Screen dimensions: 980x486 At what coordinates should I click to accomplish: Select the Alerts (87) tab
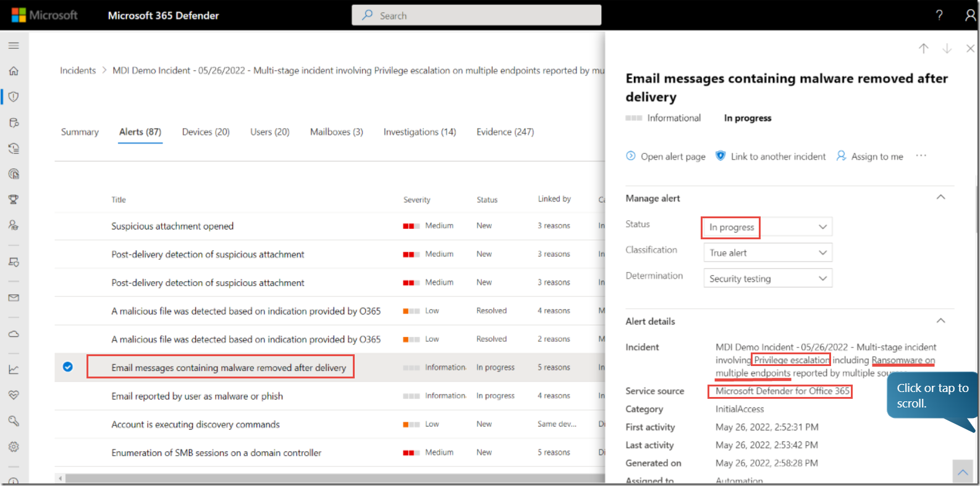140,132
